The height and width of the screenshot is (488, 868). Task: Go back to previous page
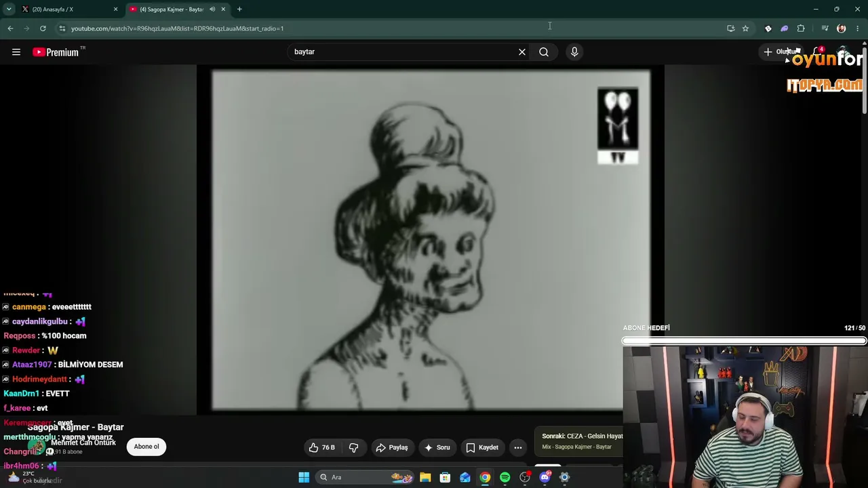pos(10,28)
